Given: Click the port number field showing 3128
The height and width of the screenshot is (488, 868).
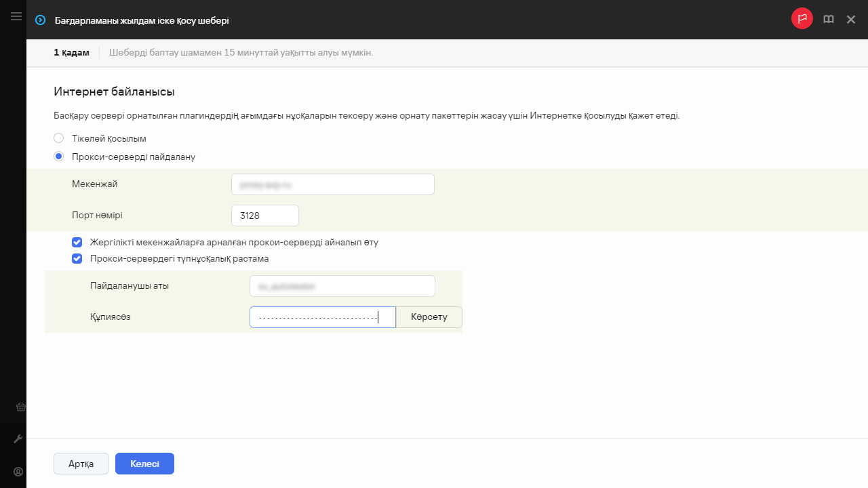Looking at the screenshot, I should (264, 216).
